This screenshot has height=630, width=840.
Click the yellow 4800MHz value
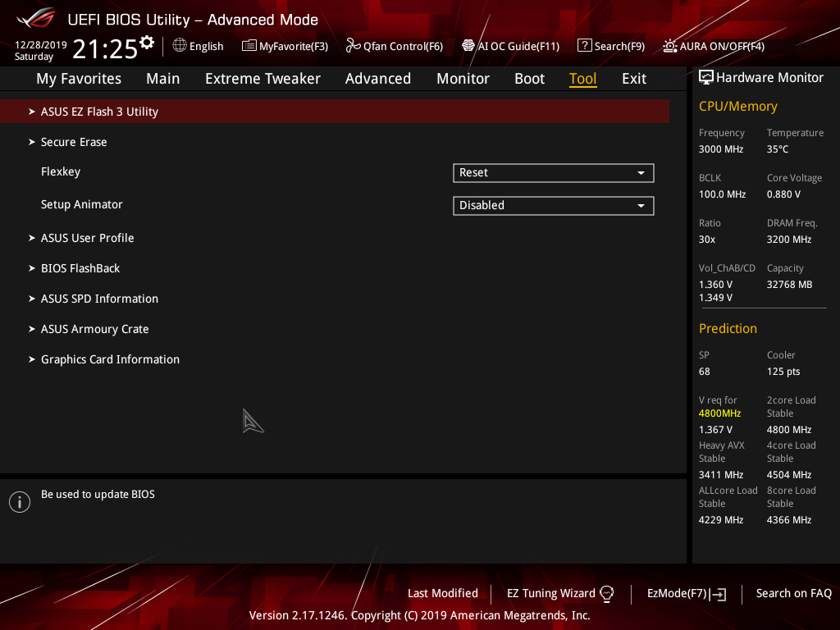[719, 413]
